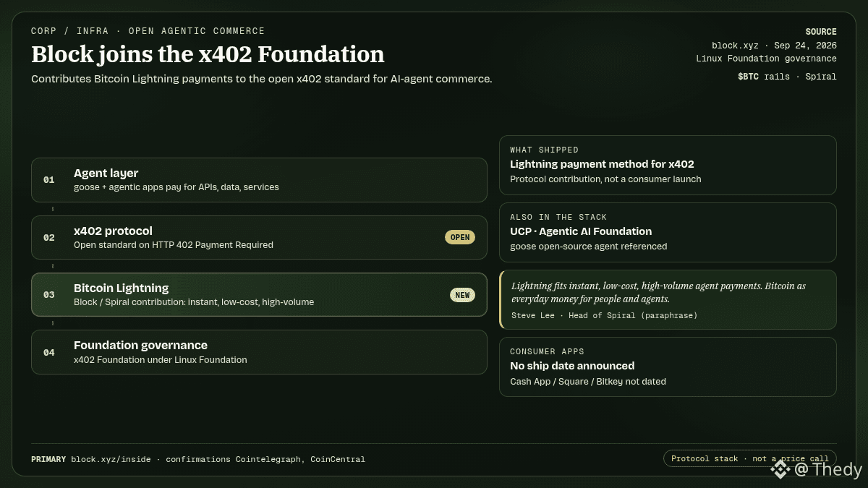868x488 pixels.
Task: Click the Block joins the x402 Foundation headline
Action: pos(208,54)
